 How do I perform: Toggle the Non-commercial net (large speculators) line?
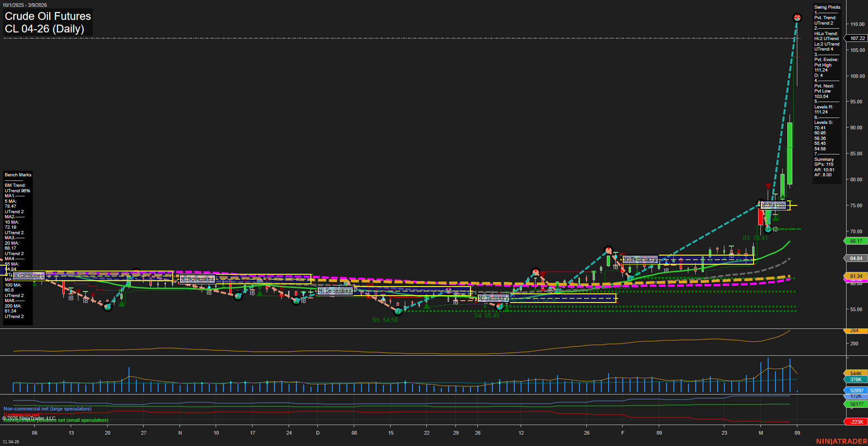pos(46,409)
